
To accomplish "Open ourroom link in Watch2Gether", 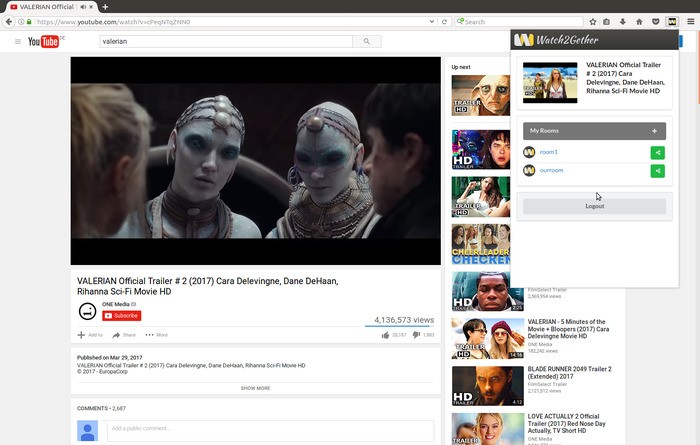I will (551, 171).
